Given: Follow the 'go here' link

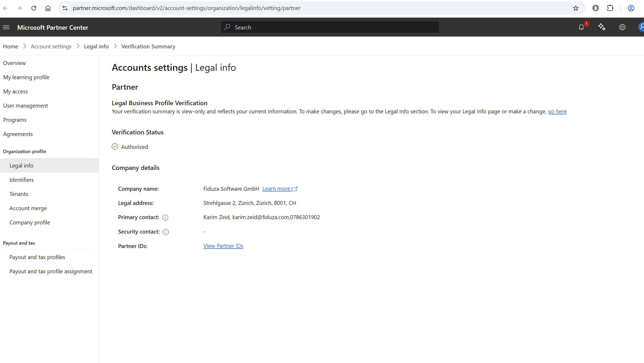Looking at the screenshot, I should (x=557, y=112).
